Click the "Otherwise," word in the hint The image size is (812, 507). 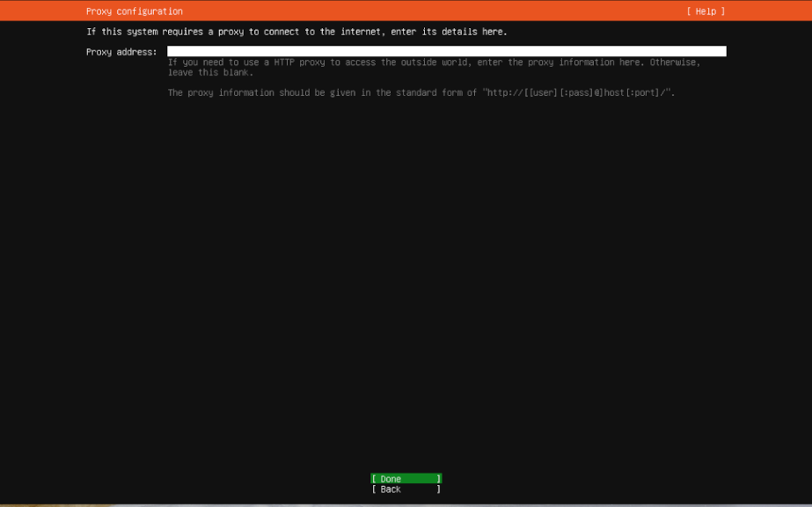(675, 62)
